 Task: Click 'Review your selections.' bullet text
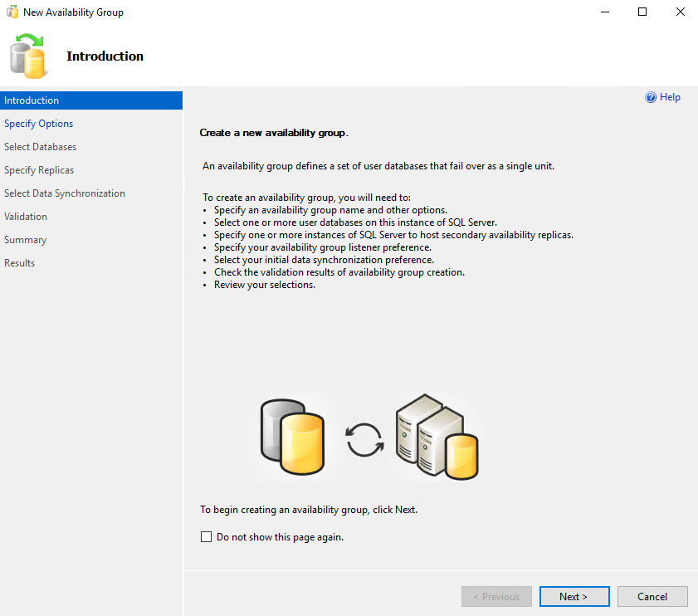tap(265, 285)
